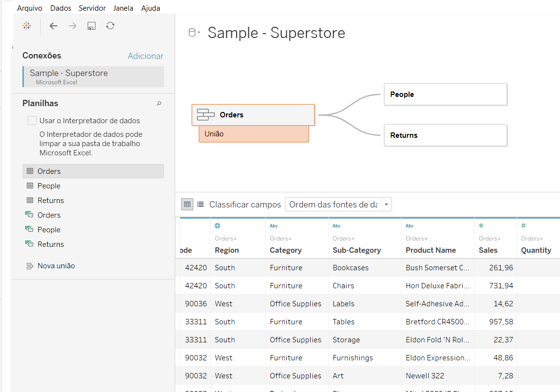Open the Servidor menu
This screenshot has width=560, height=392.
tap(92, 8)
